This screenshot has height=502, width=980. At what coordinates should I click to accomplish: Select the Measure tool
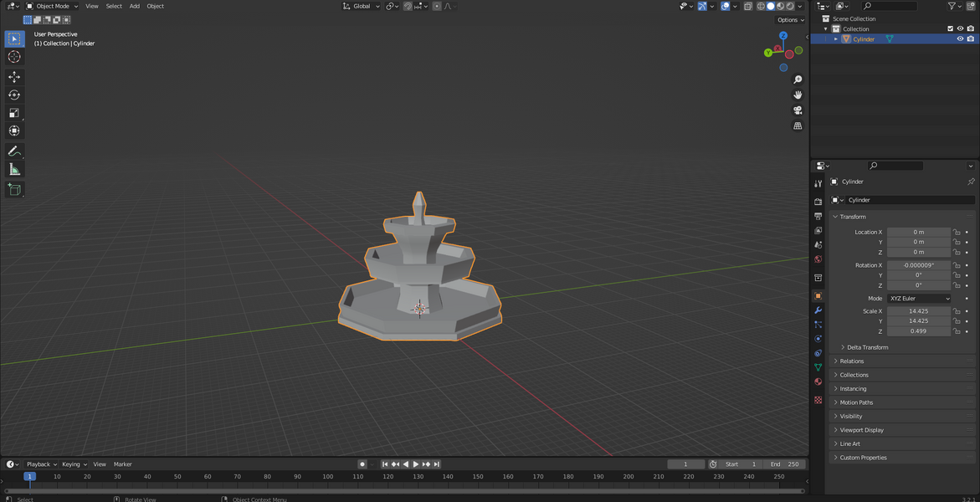14,169
